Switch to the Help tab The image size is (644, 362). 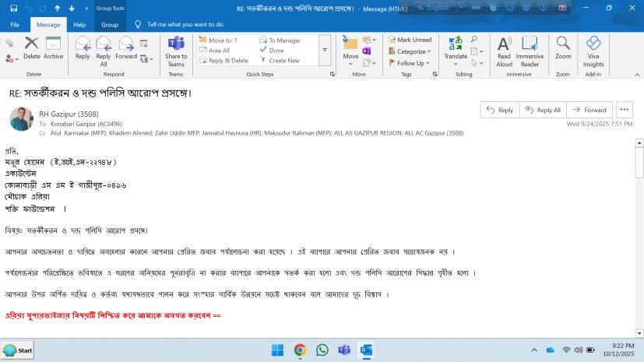(79, 24)
